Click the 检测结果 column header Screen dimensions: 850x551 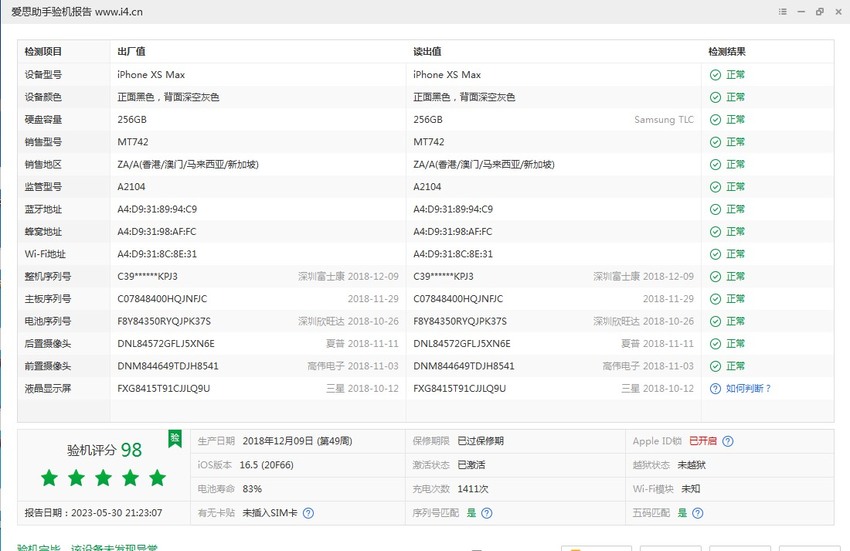(x=727, y=52)
